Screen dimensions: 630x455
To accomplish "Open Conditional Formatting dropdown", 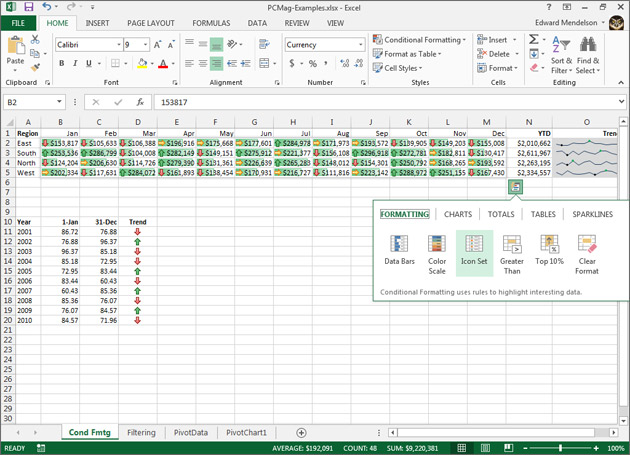I will [419, 39].
